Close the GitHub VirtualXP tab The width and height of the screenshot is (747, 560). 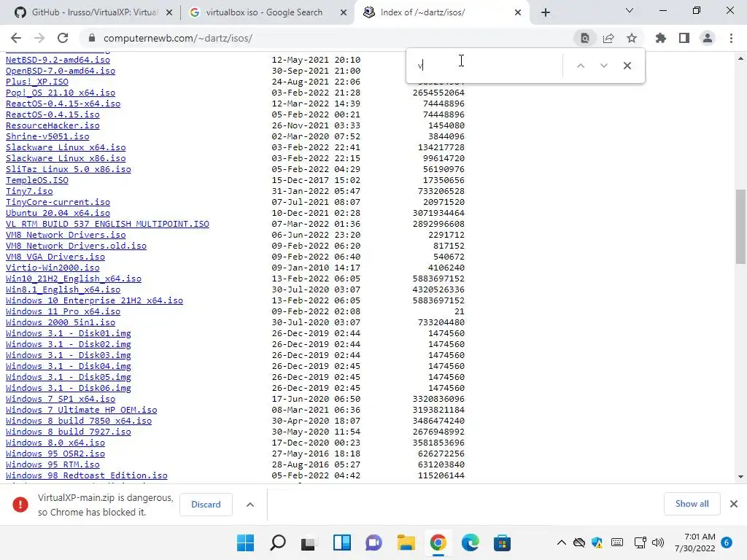tap(169, 12)
